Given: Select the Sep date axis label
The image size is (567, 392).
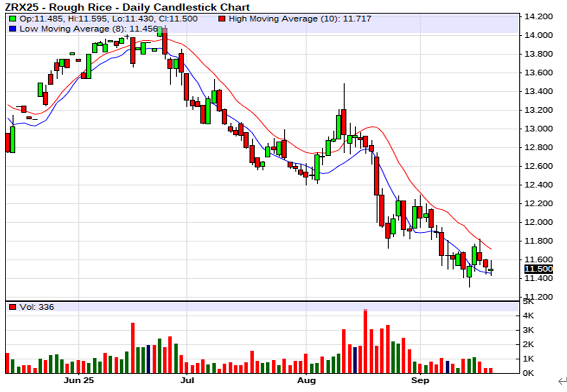Looking at the screenshot, I should 421,379.
